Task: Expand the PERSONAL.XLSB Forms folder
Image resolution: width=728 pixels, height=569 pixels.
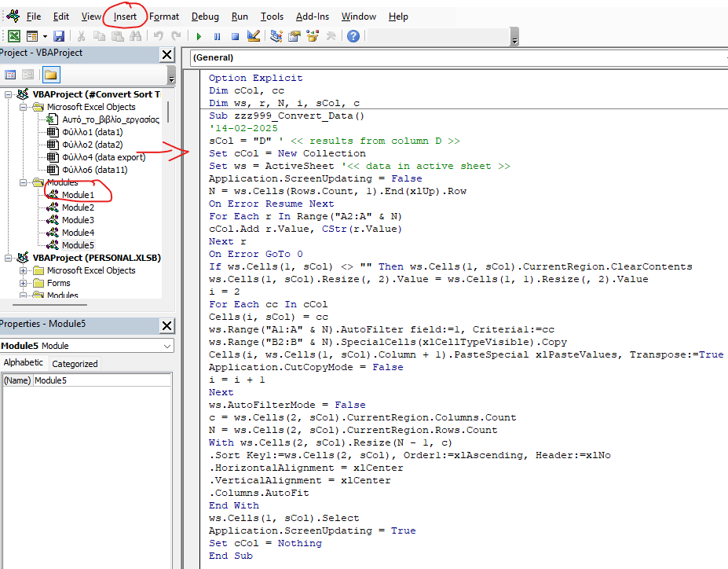Action: (x=23, y=283)
